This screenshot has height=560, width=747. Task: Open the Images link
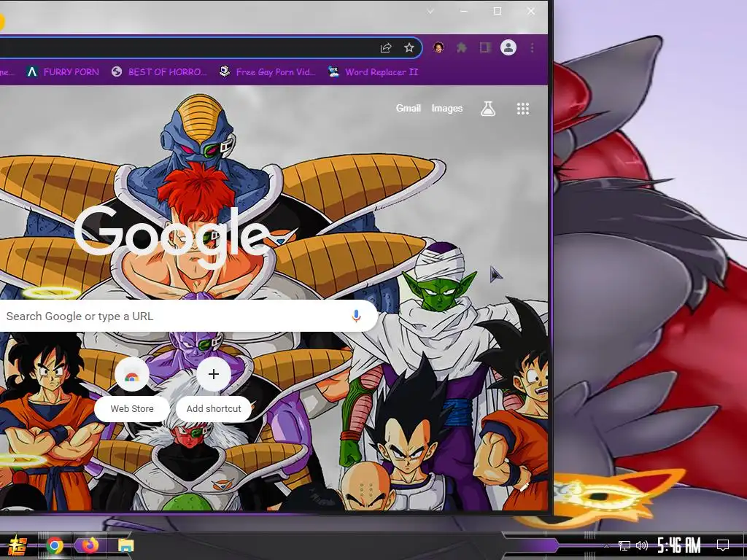tap(447, 109)
